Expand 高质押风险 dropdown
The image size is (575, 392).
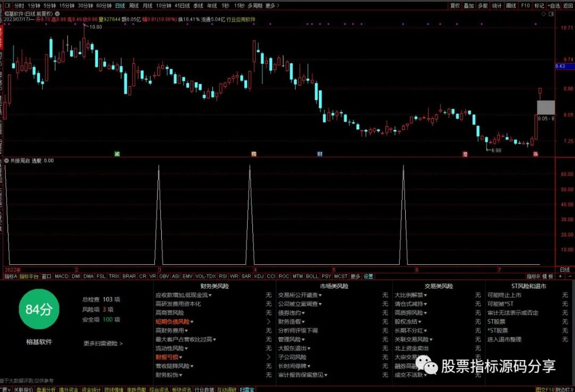click(x=425, y=313)
